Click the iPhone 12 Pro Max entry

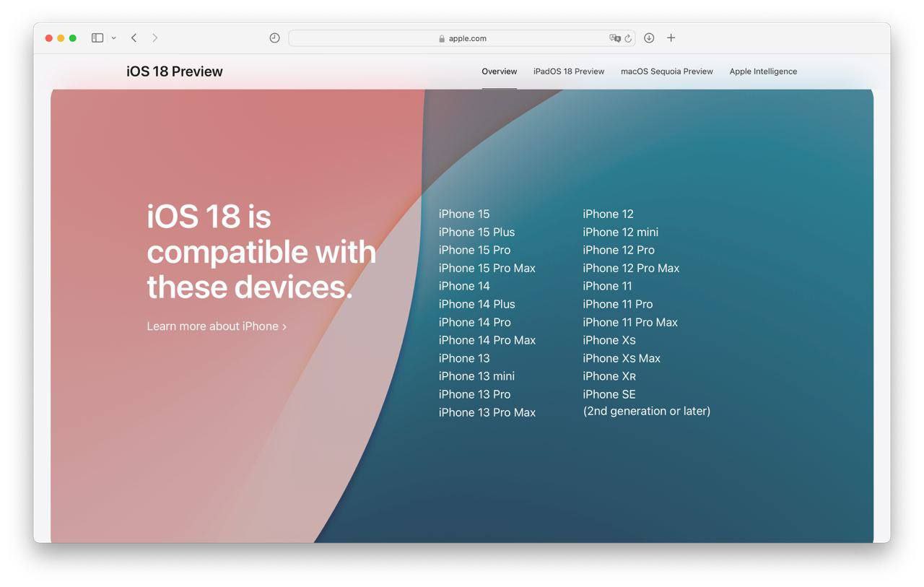pos(631,268)
